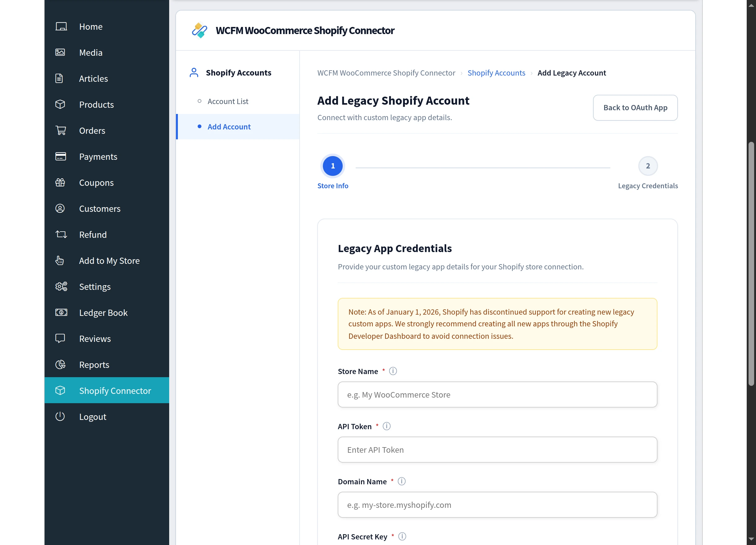Focus the Domain Name input field
The image size is (756, 545).
click(x=497, y=505)
